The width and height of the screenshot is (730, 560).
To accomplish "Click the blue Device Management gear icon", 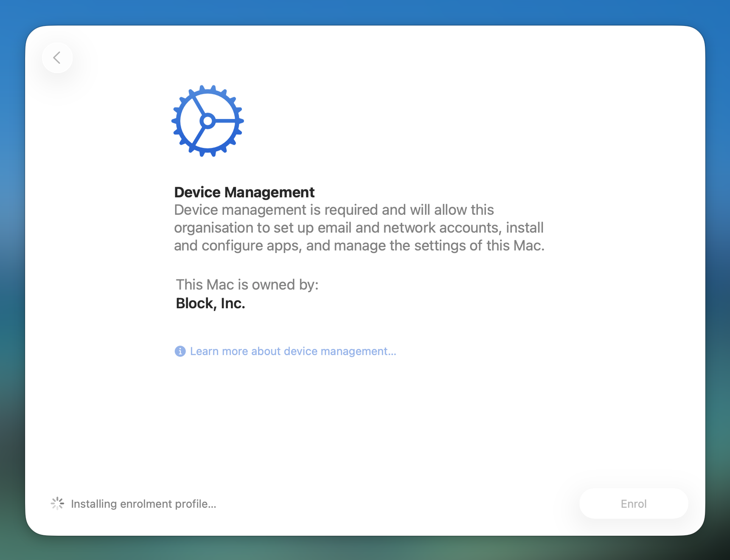I will [x=208, y=121].
